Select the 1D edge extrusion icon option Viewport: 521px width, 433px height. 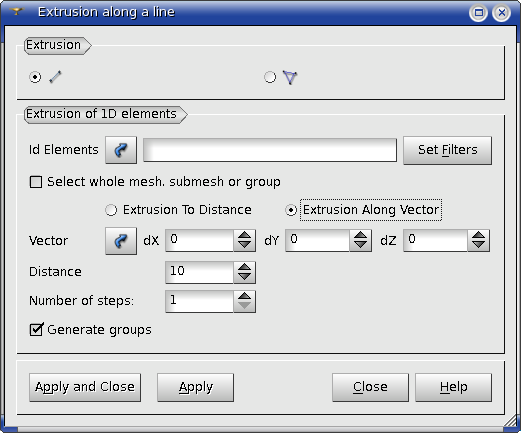55,77
